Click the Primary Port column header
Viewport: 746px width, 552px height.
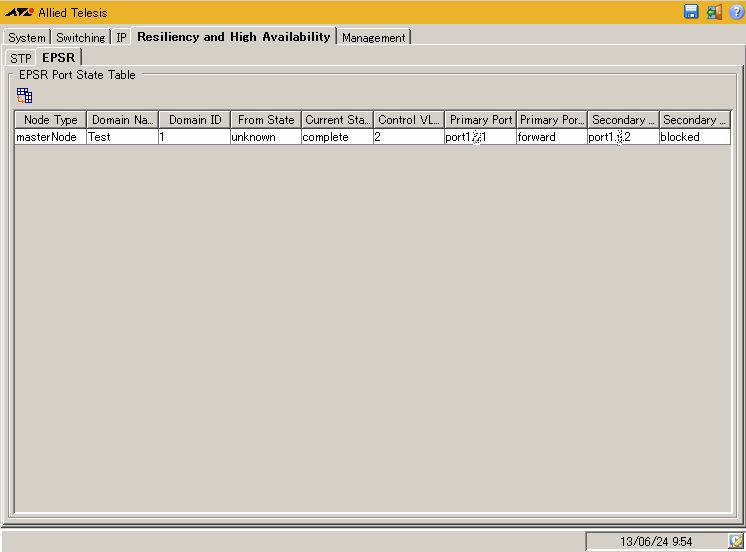tap(480, 120)
